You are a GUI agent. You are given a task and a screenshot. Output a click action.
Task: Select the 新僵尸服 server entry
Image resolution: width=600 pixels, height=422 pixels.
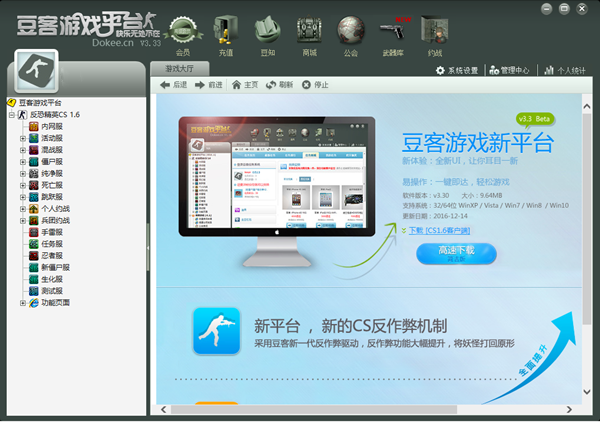coord(55,267)
